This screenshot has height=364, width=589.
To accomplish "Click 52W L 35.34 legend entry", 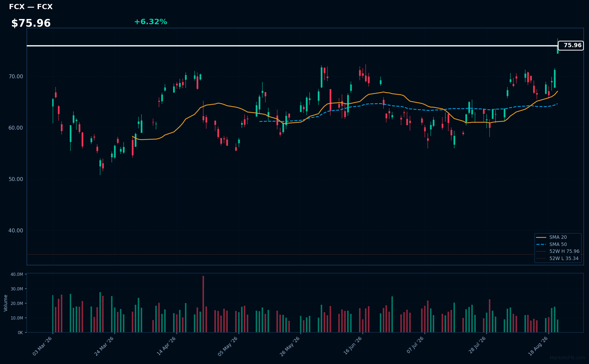I will [558, 258].
